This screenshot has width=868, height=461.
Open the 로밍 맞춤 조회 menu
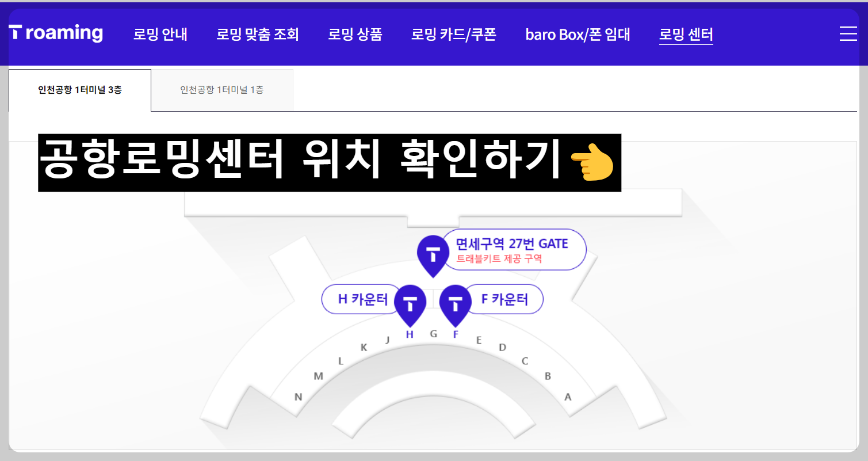(x=258, y=34)
